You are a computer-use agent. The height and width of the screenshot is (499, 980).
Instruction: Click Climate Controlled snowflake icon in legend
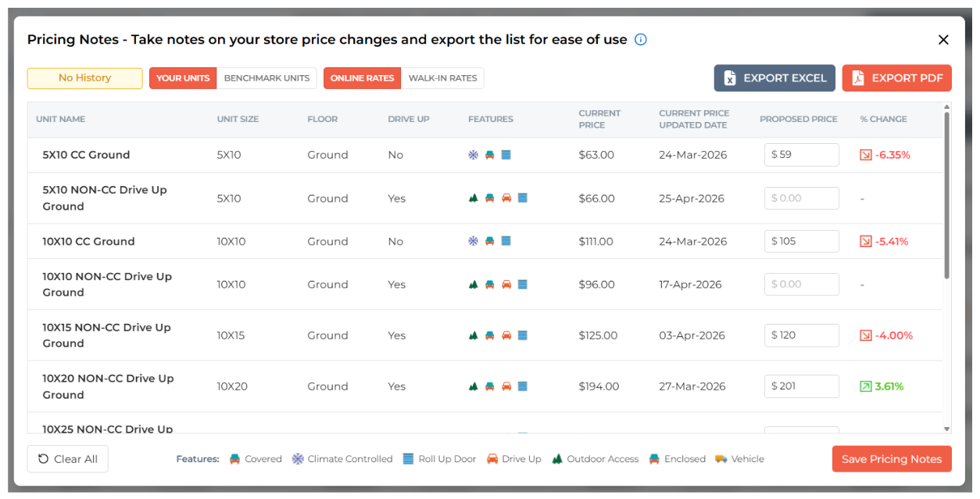(298, 459)
